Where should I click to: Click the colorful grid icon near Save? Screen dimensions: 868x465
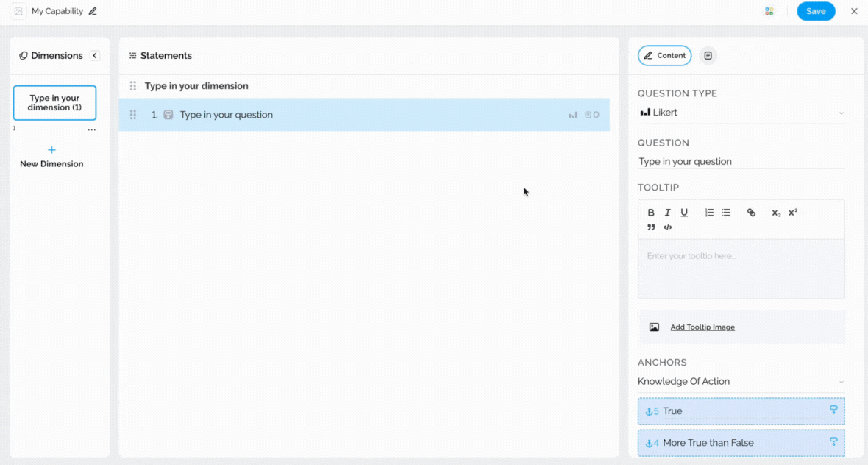pos(769,11)
